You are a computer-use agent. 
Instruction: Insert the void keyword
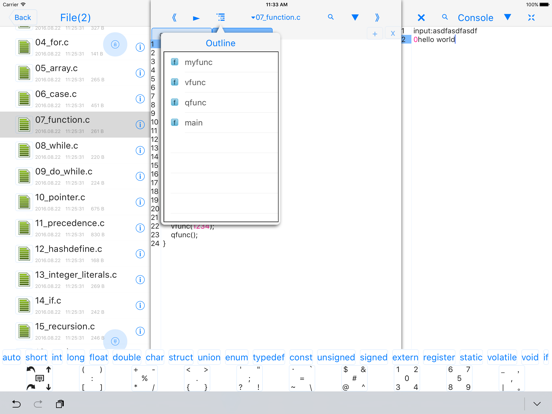point(530,357)
